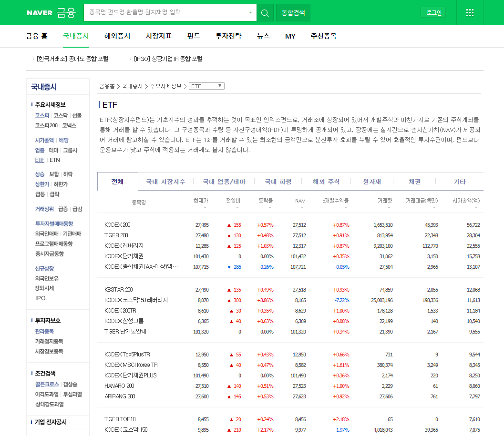Open the 시장지표 menu
504x436 pixels.
pyautogui.click(x=159, y=36)
